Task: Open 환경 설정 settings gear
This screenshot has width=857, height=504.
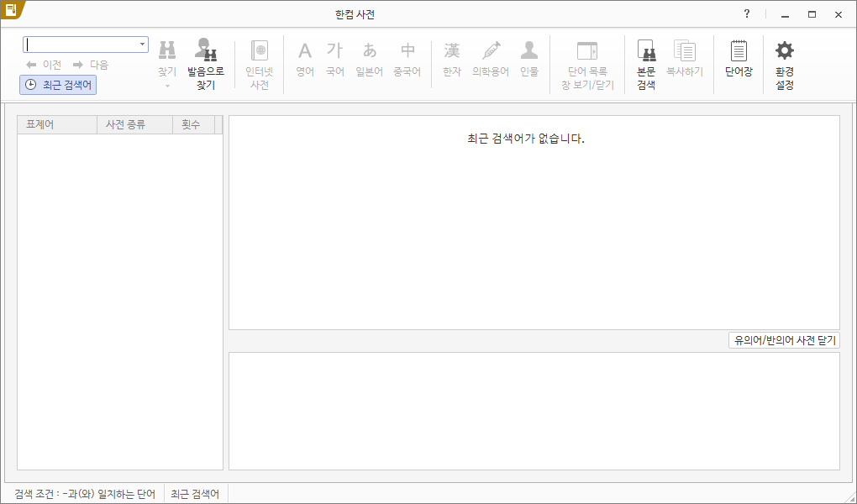Action: point(784,65)
